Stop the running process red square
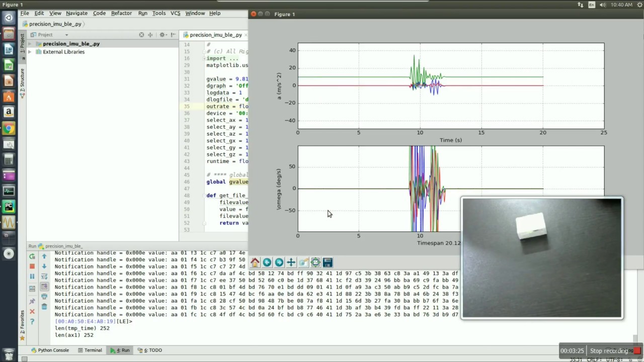Screen dimensions: 644x362 point(32,266)
